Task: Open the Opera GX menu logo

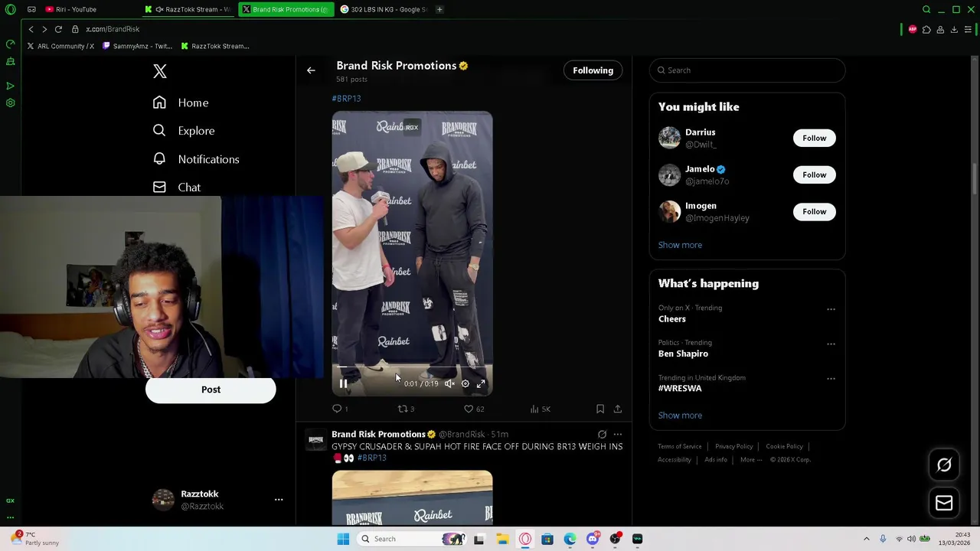Action: tap(10, 9)
